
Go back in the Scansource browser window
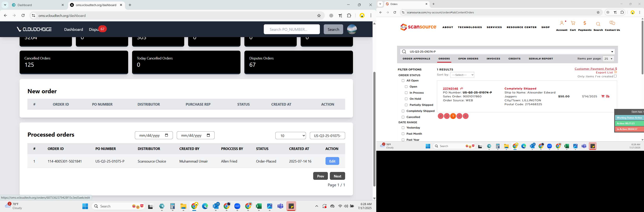pos(380,12)
